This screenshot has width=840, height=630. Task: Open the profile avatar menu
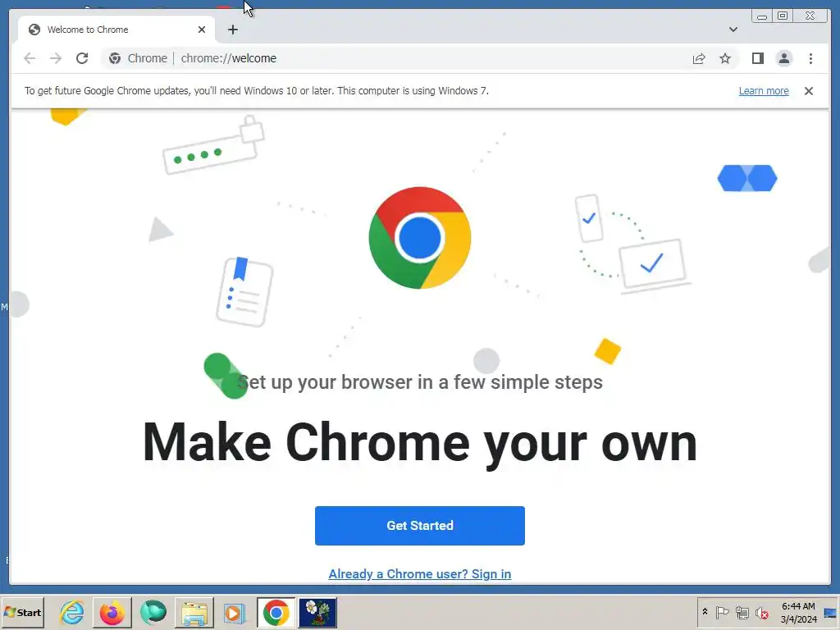(x=783, y=58)
